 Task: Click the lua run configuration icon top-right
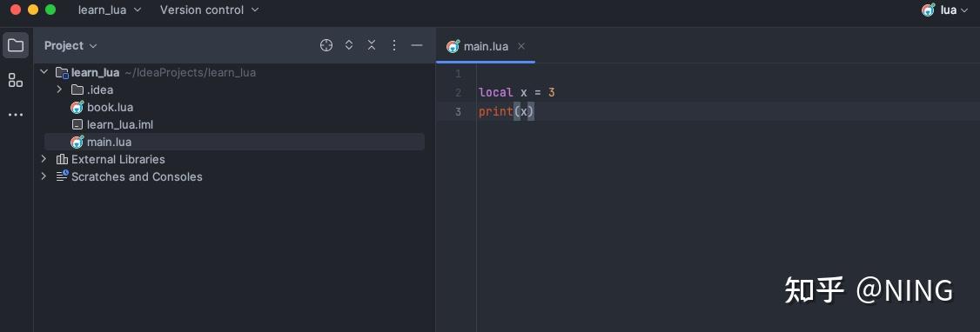point(929,10)
